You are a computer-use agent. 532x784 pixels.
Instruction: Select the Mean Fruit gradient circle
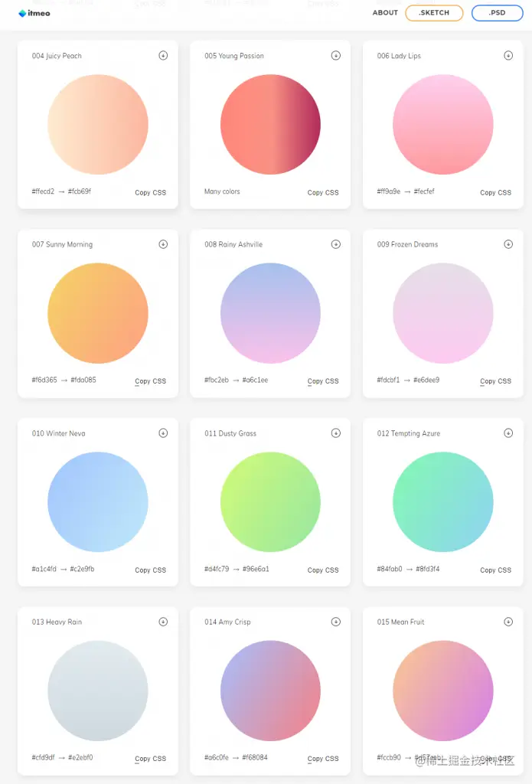pos(443,691)
